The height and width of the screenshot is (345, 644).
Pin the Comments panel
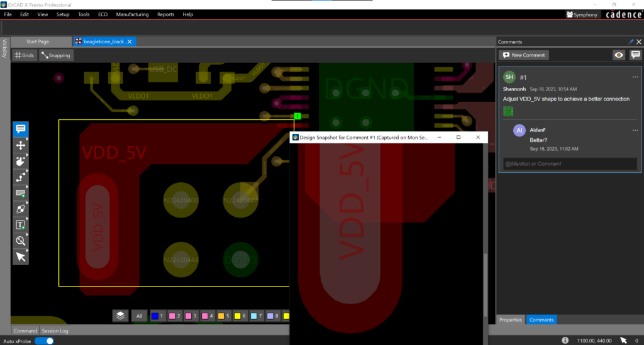pyautogui.click(x=631, y=42)
